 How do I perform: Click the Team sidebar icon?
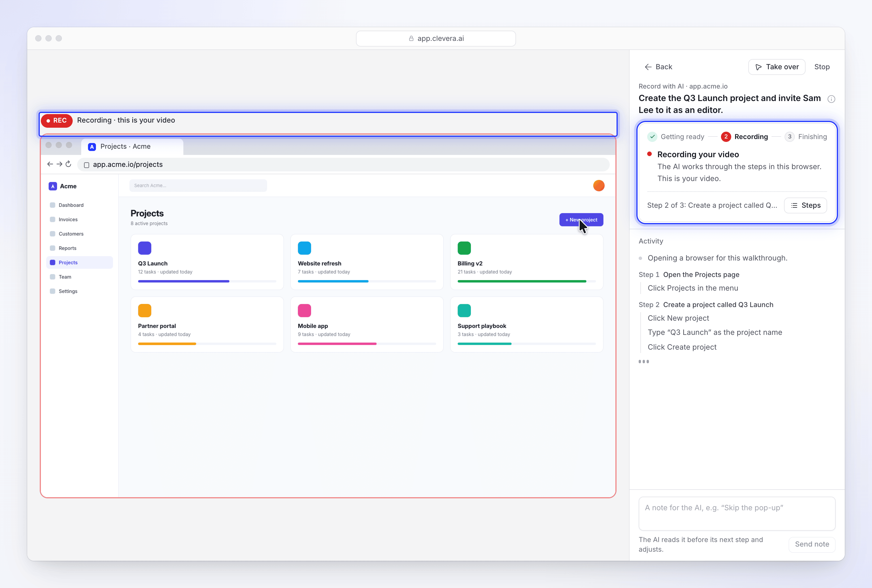53,277
